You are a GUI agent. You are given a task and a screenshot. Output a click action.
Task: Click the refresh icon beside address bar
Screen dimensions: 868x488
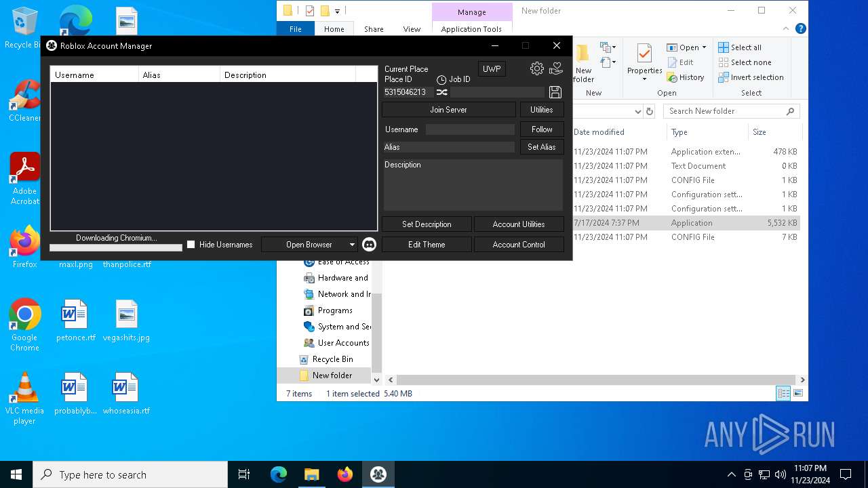(650, 111)
